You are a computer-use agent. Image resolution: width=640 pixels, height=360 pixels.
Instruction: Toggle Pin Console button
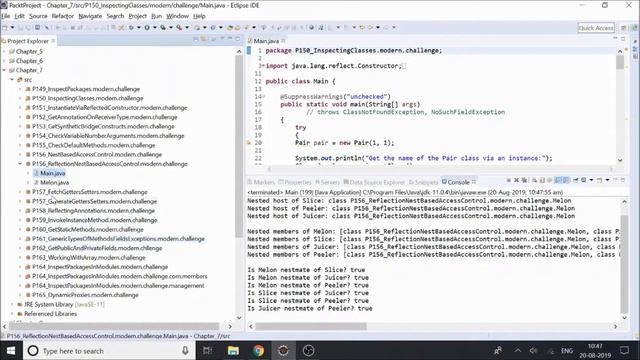pos(576,180)
